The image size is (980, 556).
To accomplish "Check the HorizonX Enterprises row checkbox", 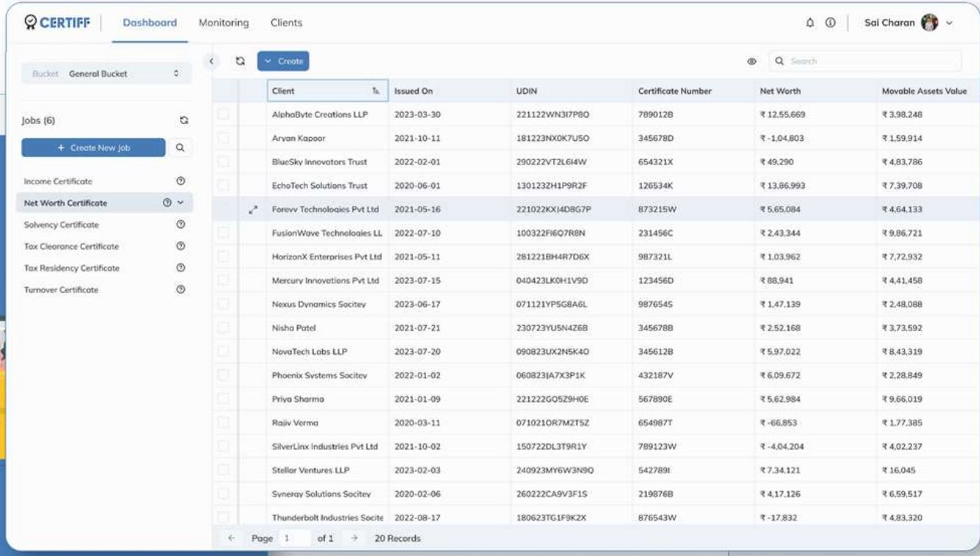I will point(223,257).
